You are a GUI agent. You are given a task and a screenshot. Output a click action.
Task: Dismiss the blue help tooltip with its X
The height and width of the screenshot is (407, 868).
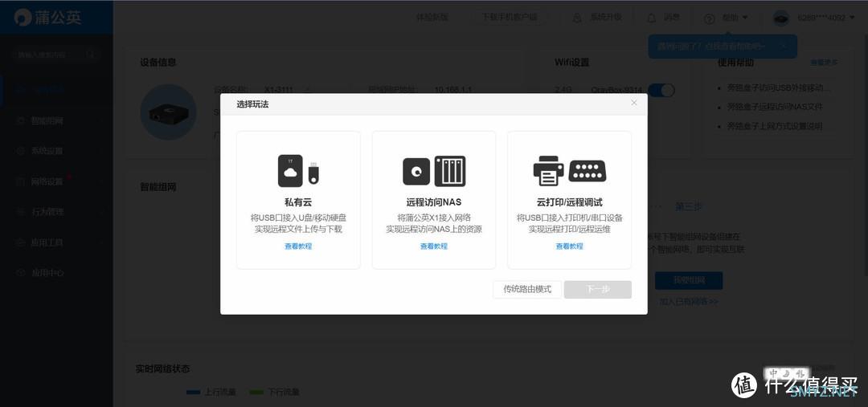pos(783,47)
